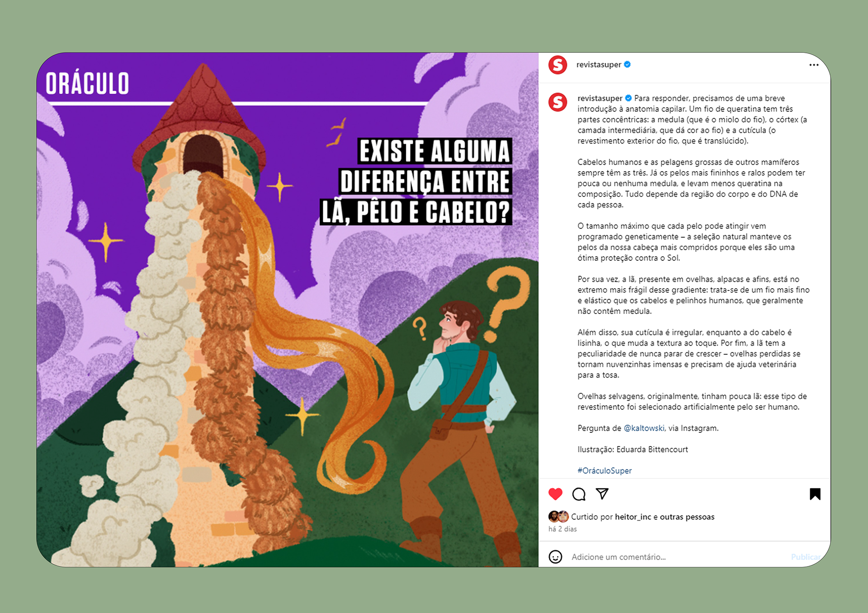Click into the 'Adicione um comentário' field

(x=678, y=557)
